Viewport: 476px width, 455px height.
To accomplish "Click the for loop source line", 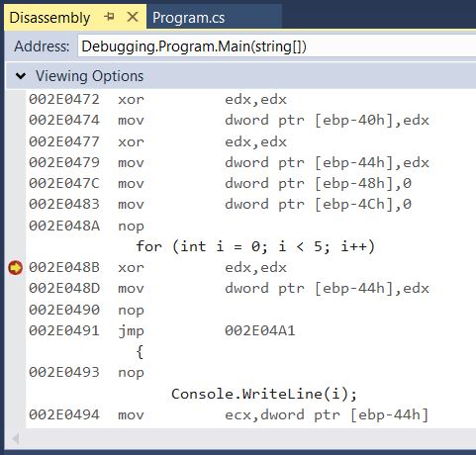I will [x=255, y=246].
